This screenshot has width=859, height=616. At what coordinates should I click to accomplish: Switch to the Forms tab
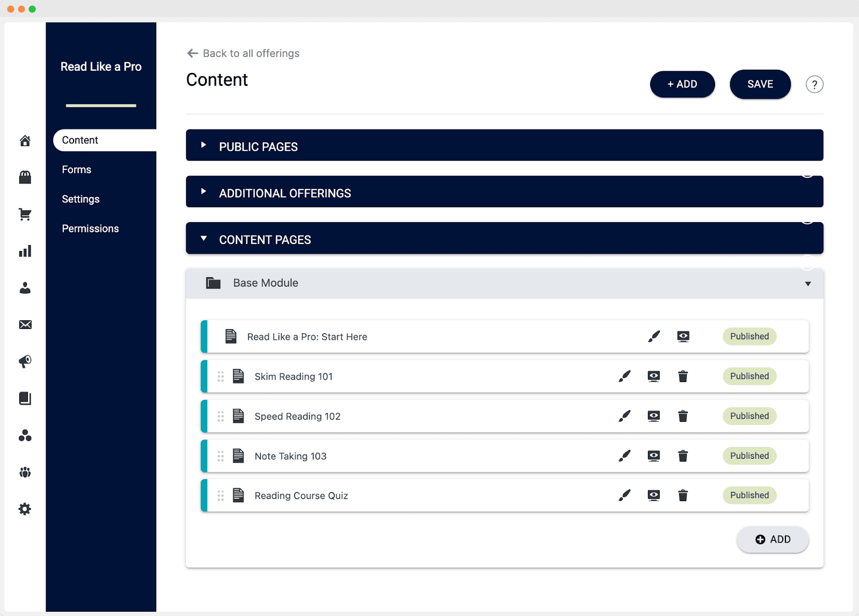coord(76,169)
